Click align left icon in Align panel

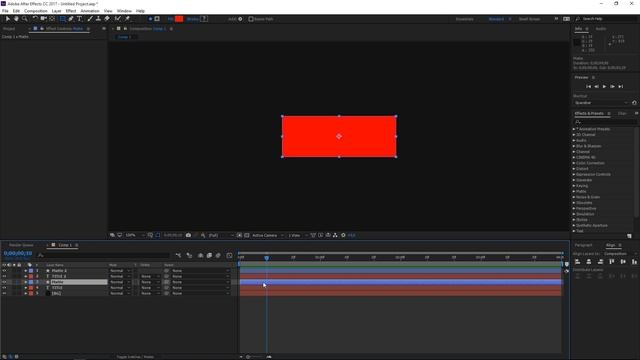coord(578,262)
